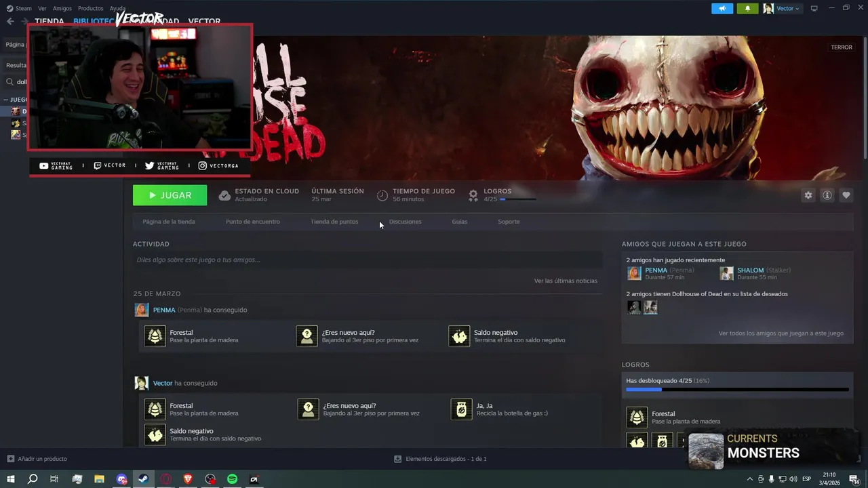Click Elementos descargados download status
Image resolution: width=868 pixels, height=488 pixels.
click(x=440, y=459)
